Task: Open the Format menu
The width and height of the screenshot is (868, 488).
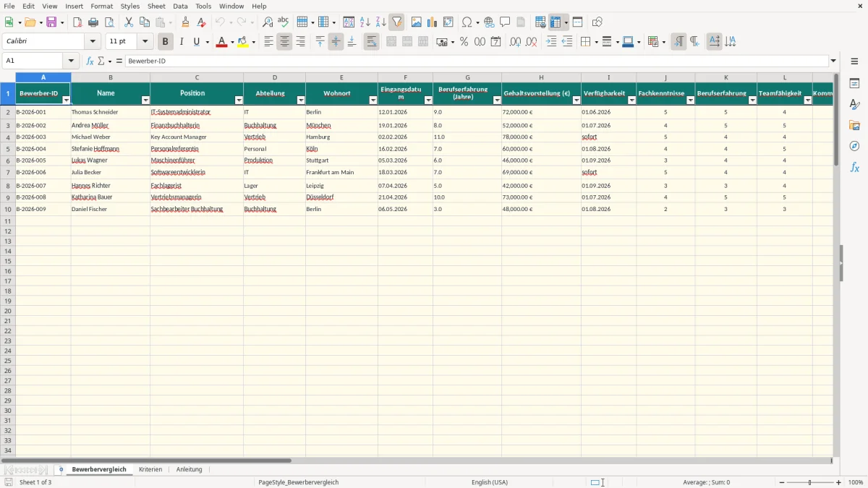Action: click(x=102, y=6)
